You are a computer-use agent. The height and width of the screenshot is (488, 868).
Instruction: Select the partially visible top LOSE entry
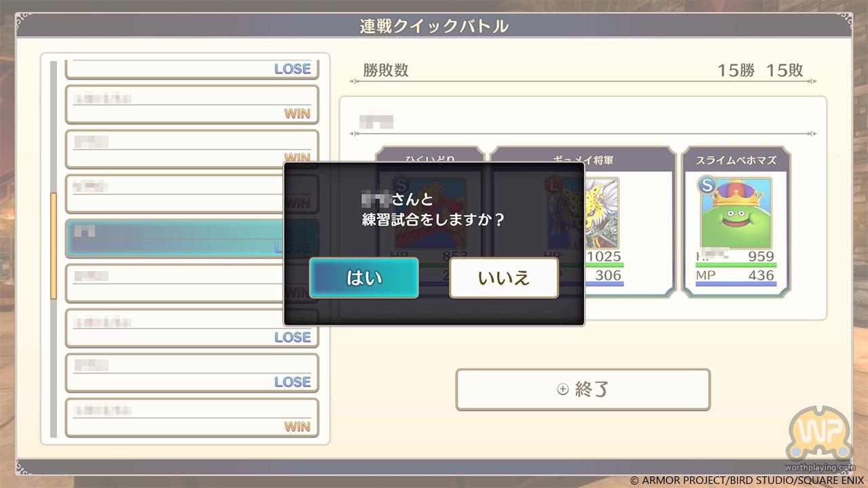[x=192, y=68]
